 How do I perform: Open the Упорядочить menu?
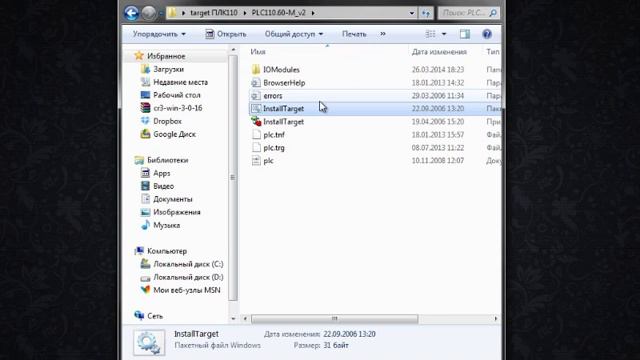click(159, 34)
